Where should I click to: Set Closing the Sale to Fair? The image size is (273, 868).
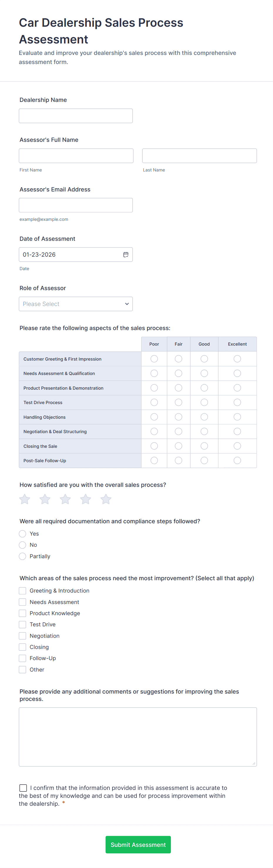[179, 446]
